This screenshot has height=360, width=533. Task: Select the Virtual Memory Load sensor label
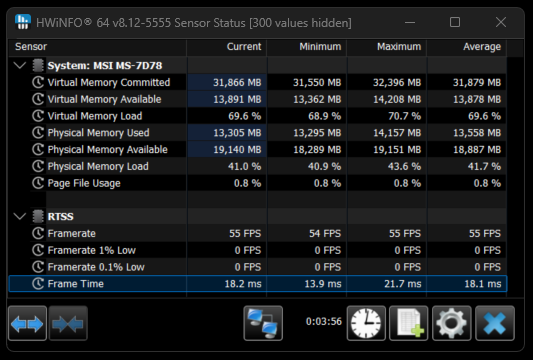[95, 116]
